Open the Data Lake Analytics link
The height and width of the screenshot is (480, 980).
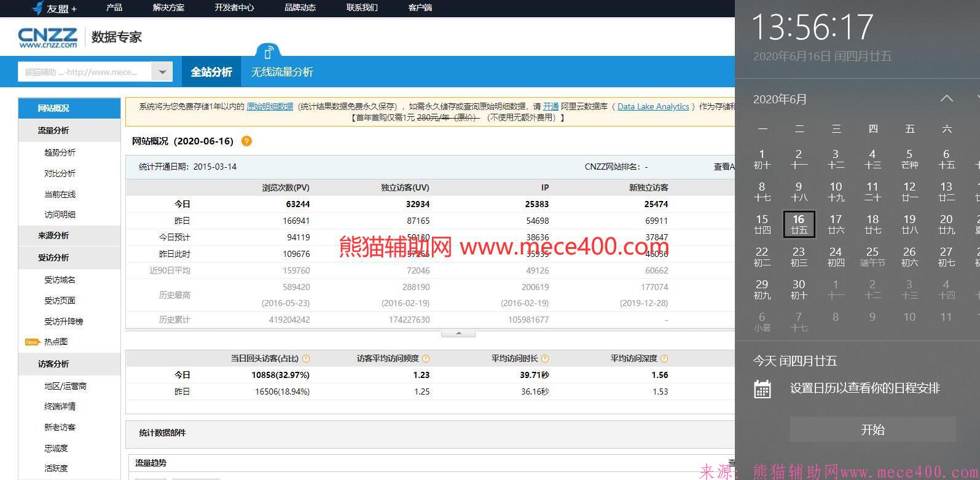tap(653, 106)
